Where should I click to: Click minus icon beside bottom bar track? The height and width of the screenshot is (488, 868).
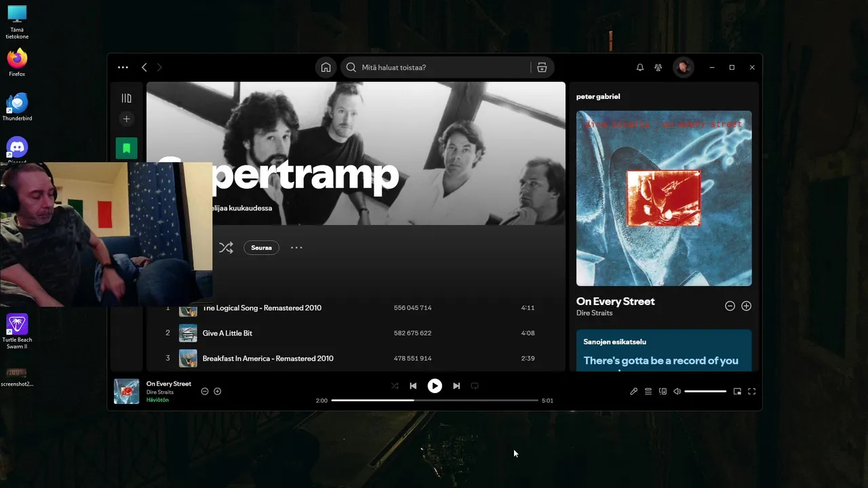205,391
